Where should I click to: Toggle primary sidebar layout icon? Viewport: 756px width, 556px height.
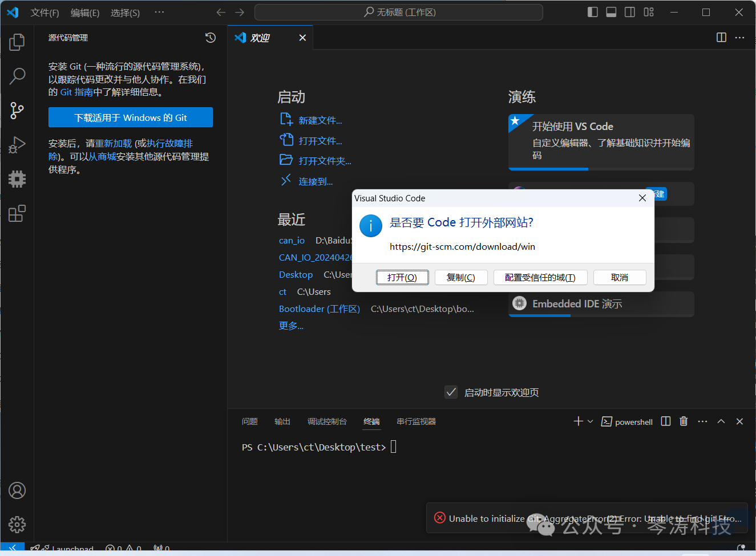tap(593, 12)
